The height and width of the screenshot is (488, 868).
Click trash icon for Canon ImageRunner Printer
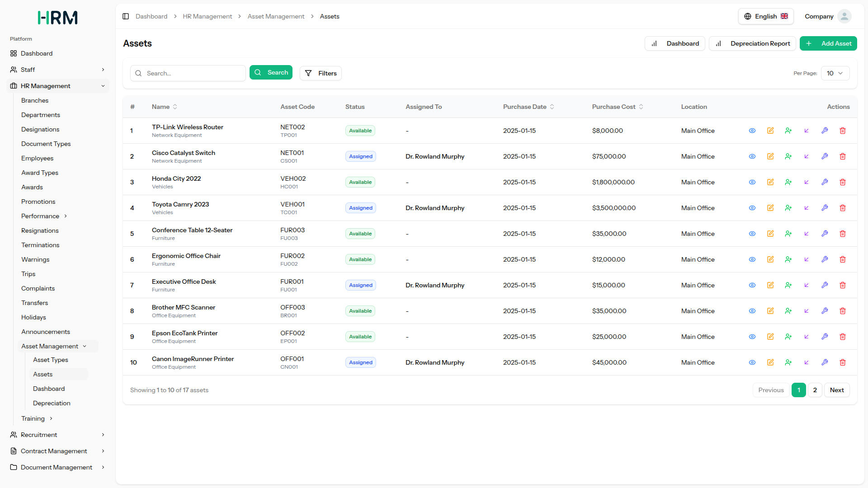tap(843, 362)
